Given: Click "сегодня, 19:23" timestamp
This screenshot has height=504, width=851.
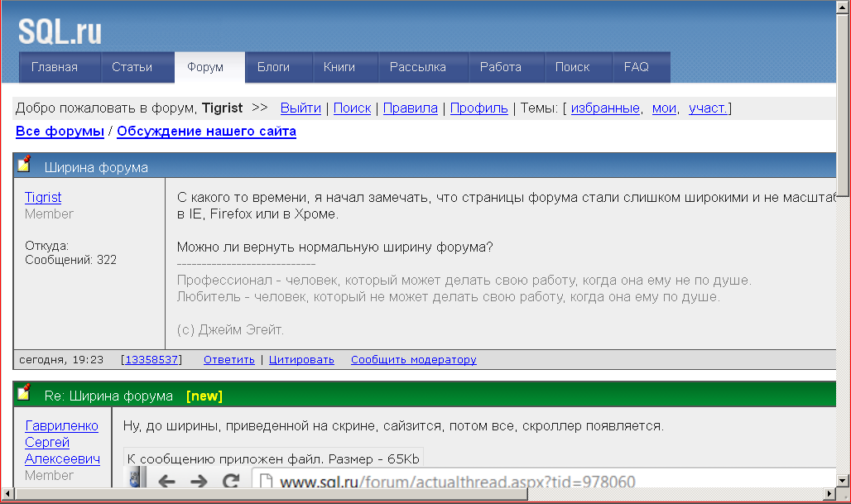Looking at the screenshot, I should coord(60,360).
